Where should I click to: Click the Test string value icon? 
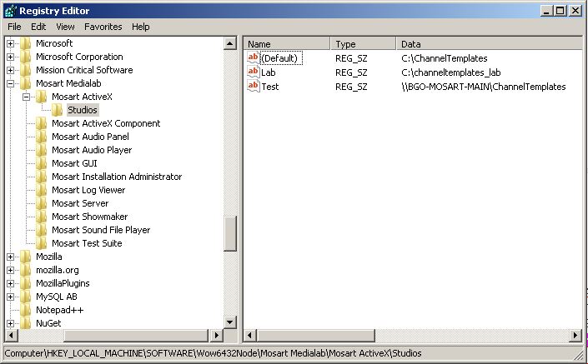coord(254,87)
